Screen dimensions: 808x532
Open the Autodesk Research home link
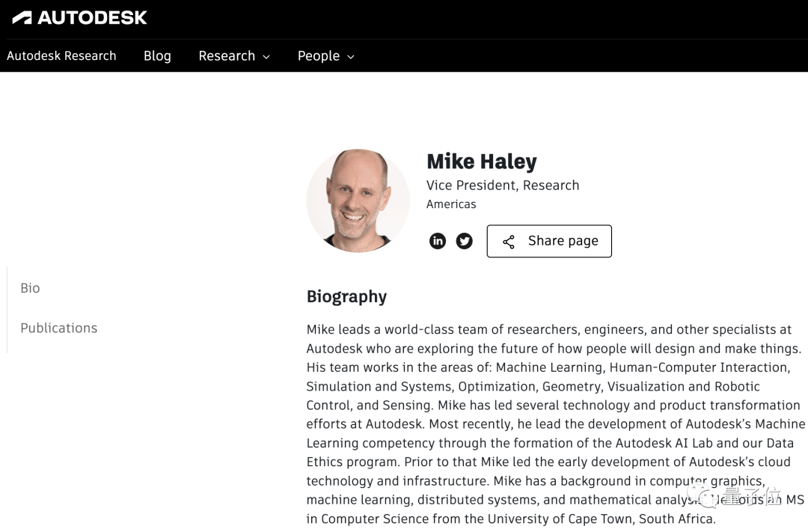(61, 55)
